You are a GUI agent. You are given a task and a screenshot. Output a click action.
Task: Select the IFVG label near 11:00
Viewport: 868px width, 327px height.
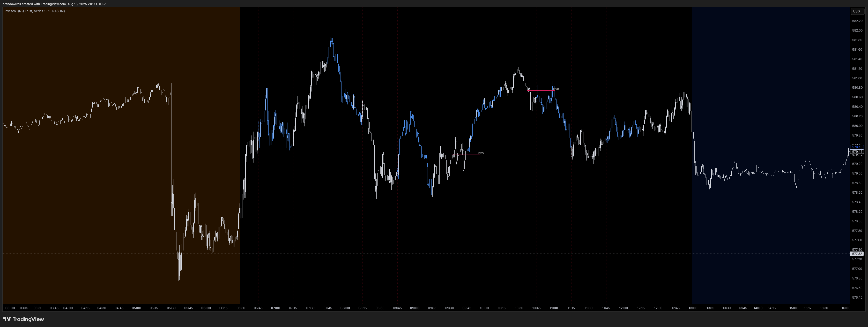(556, 89)
